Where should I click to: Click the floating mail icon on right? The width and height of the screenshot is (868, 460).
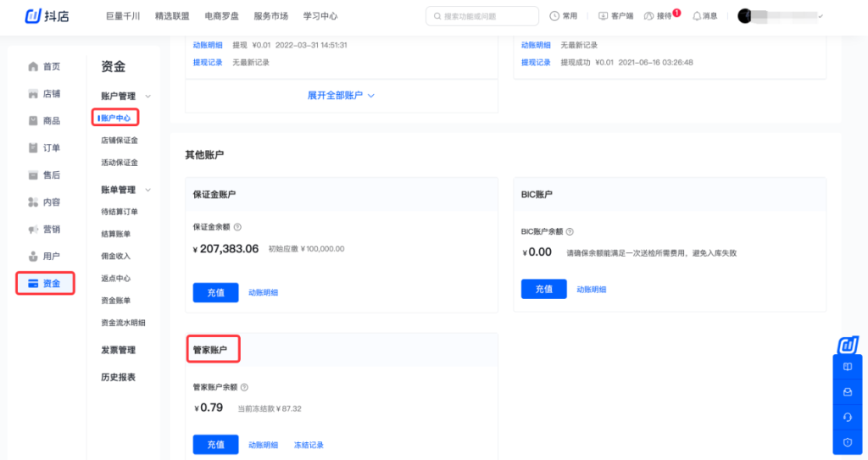847,392
